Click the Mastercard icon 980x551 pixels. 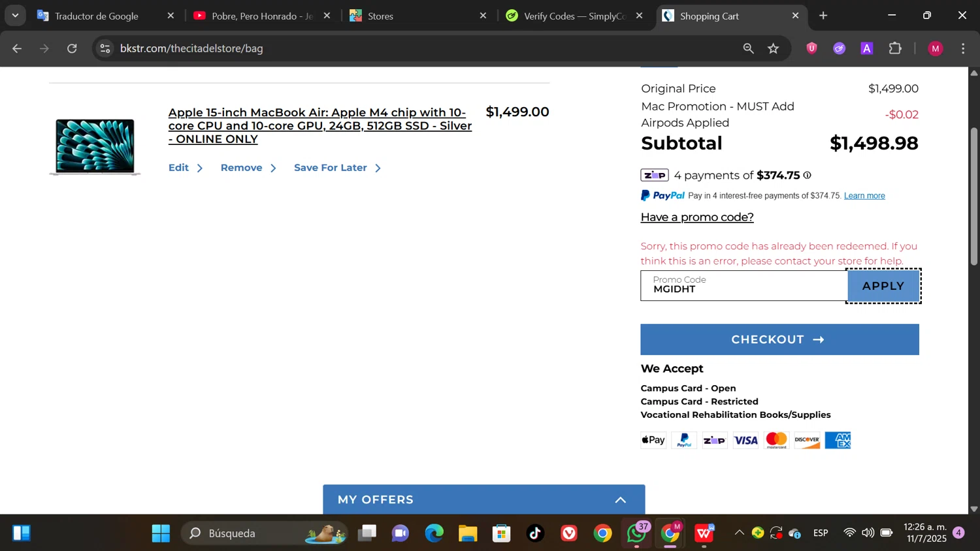click(x=776, y=440)
